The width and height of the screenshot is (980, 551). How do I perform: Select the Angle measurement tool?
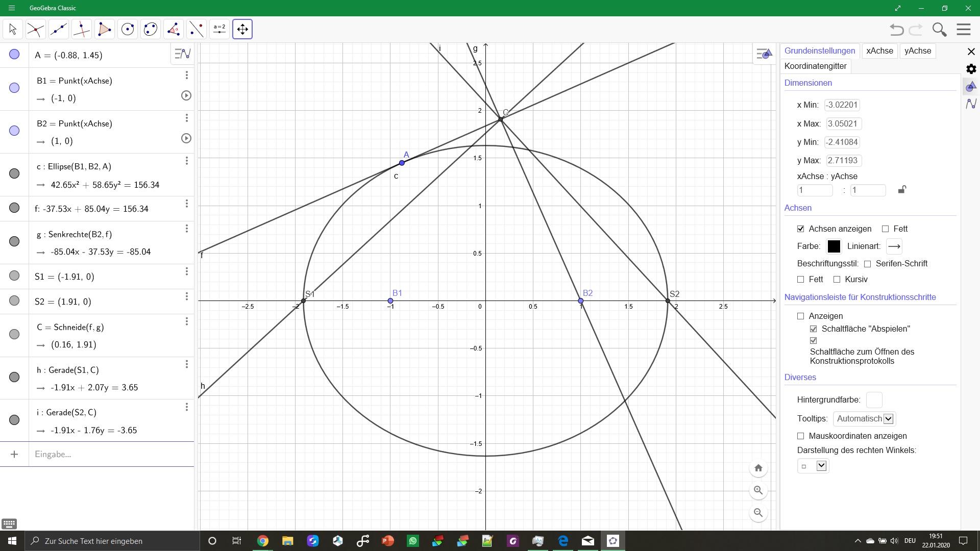(174, 29)
